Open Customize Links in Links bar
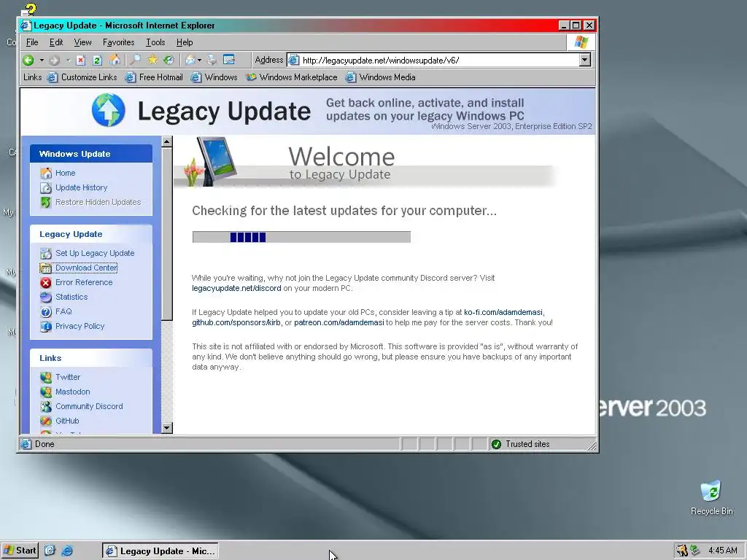The width and height of the screenshot is (747, 560). (82, 77)
